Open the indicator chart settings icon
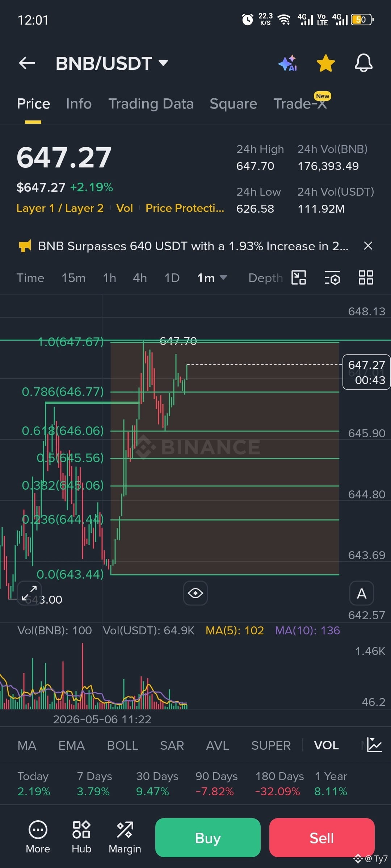The image size is (391, 868). pos(374,745)
